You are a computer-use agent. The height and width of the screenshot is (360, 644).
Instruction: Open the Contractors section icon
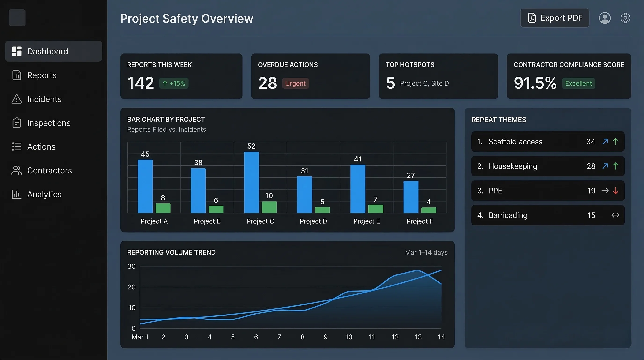coord(17,170)
